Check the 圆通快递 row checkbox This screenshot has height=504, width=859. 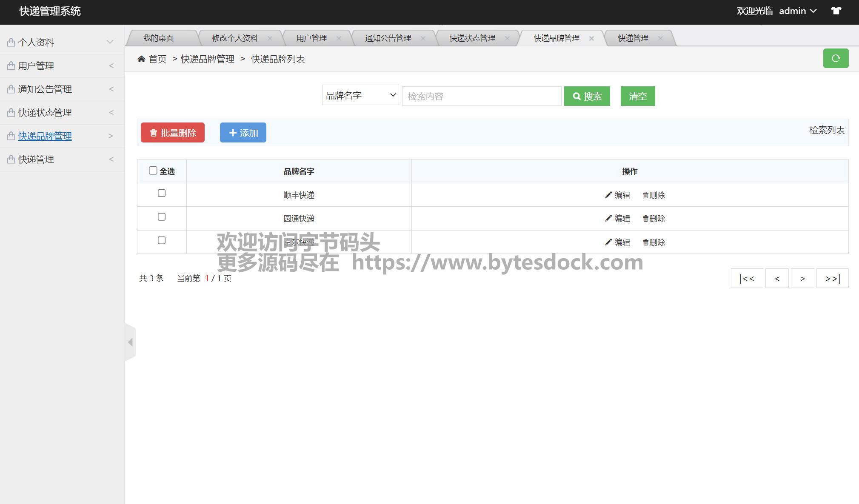pos(162,217)
